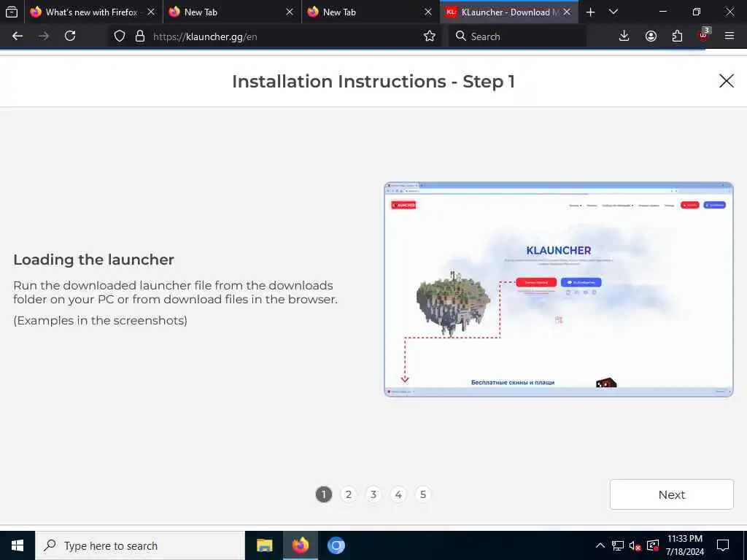Close the KLauncher tab
The height and width of the screenshot is (560, 747).
tap(567, 12)
